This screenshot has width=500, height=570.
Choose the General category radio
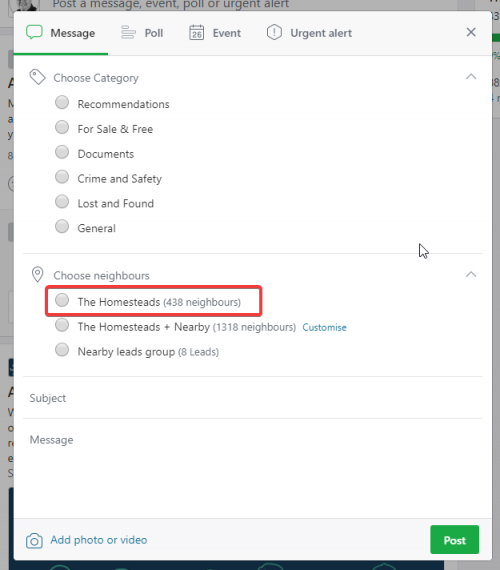click(62, 226)
